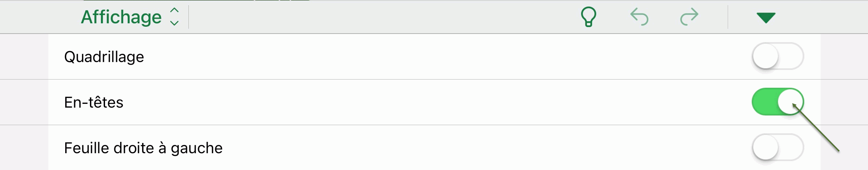Click empty space in the En-têtes row

[412, 102]
